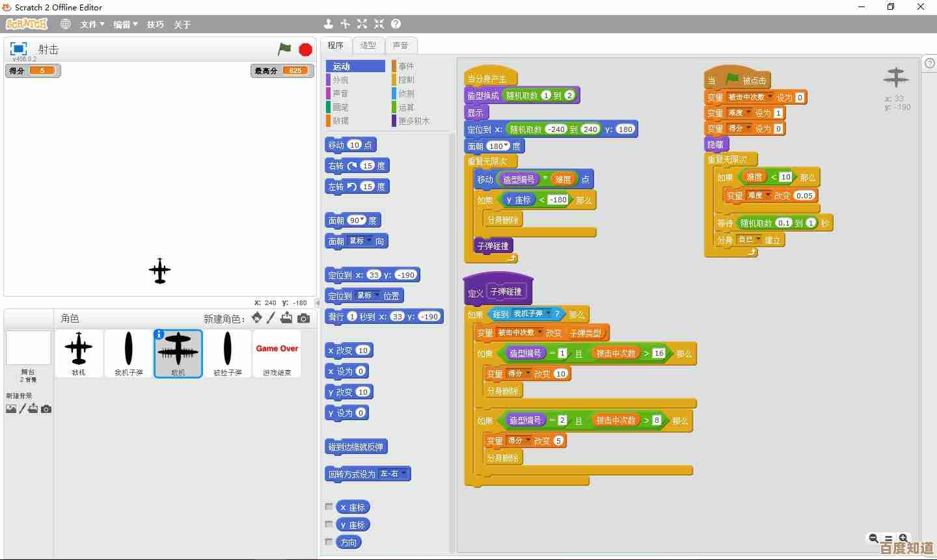Click the green flag to start
The height and width of the screenshot is (560, 937).
tap(284, 49)
